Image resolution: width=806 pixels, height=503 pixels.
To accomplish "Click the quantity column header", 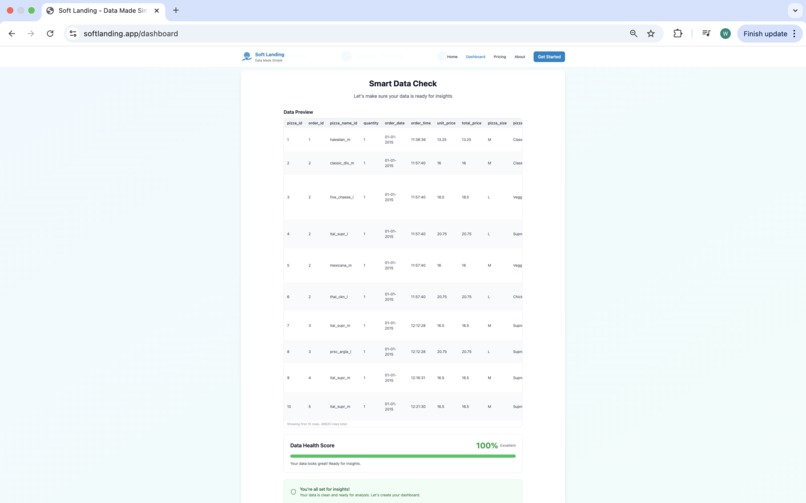I will pos(371,123).
